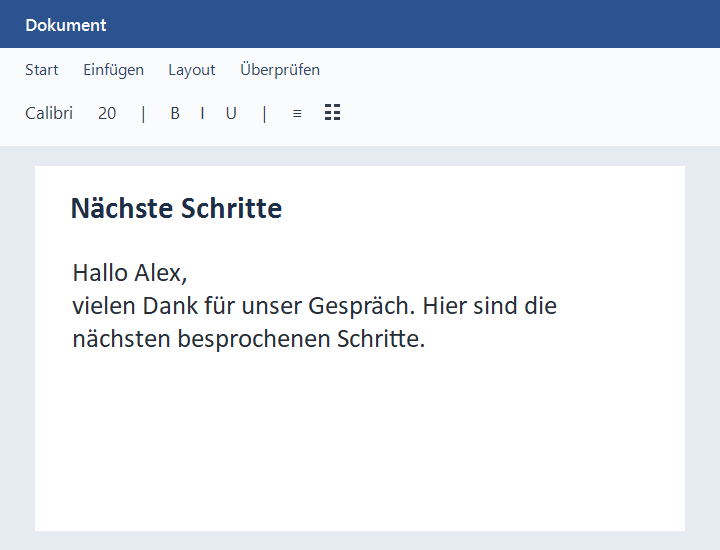Open the Start tab
This screenshot has height=550, width=720.
point(42,70)
